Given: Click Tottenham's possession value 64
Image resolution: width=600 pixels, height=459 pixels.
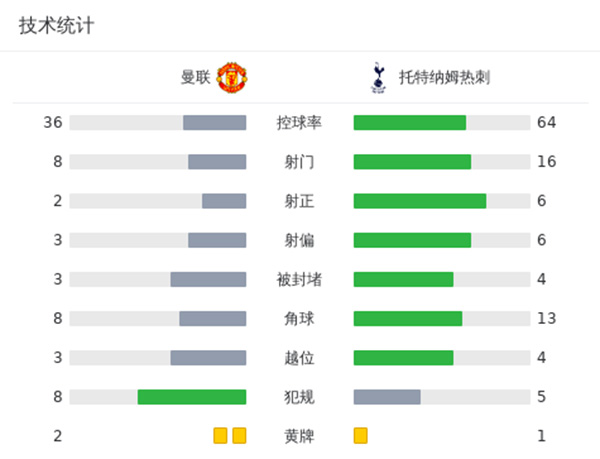Looking at the screenshot, I should 546,123.
